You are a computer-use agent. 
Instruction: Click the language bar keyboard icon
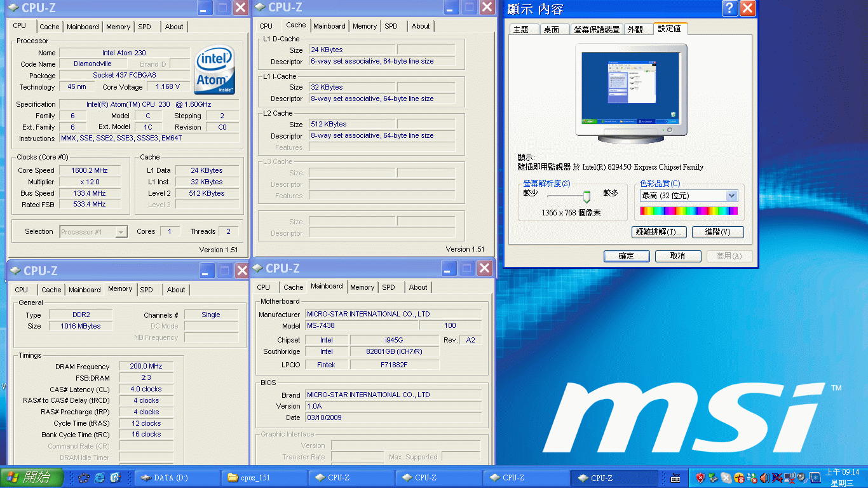coord(675,478)
